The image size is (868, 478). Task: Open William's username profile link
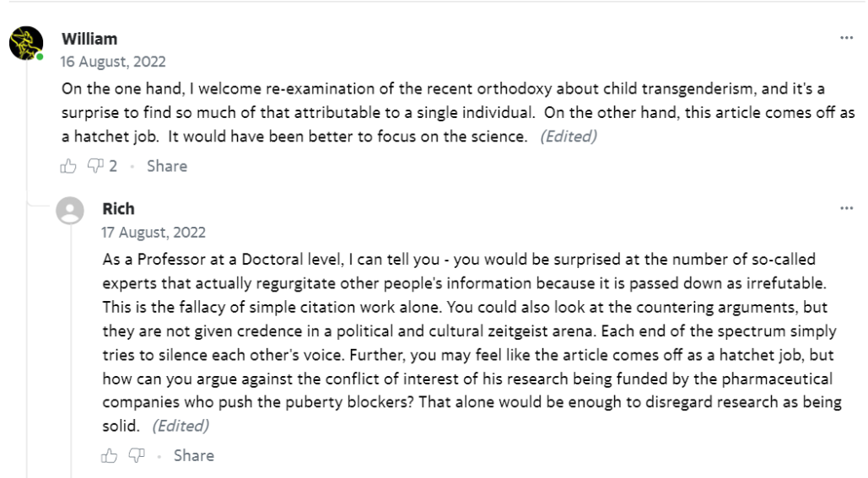pos(89,39)
